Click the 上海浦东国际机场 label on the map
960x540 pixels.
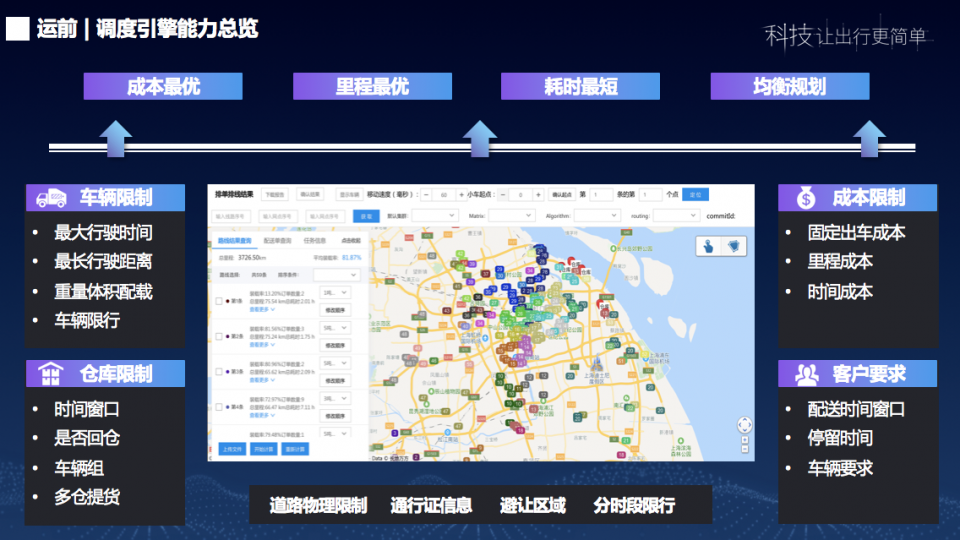[659, 358]
